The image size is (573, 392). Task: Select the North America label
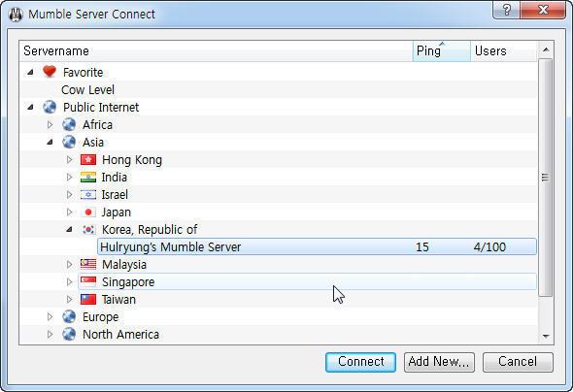point(120,334)
